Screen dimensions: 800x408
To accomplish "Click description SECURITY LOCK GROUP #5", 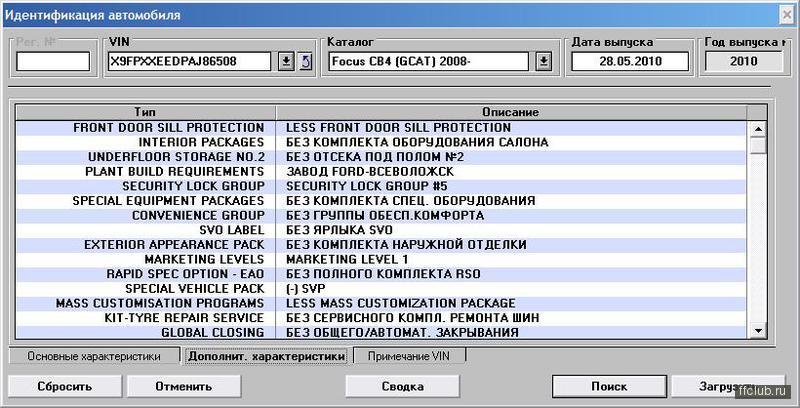I will point(366,186).
